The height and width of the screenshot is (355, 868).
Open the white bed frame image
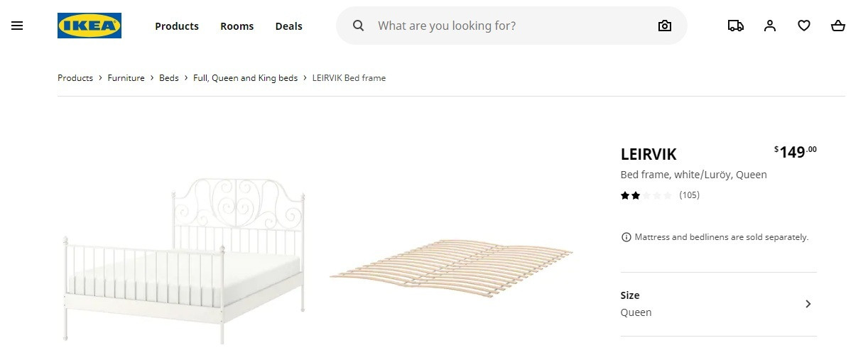tap(185, 256)
